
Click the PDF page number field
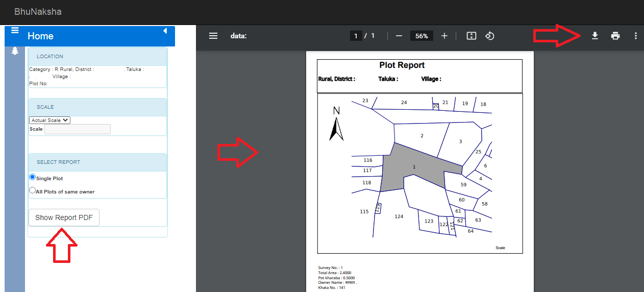click(x=356, y=36)
